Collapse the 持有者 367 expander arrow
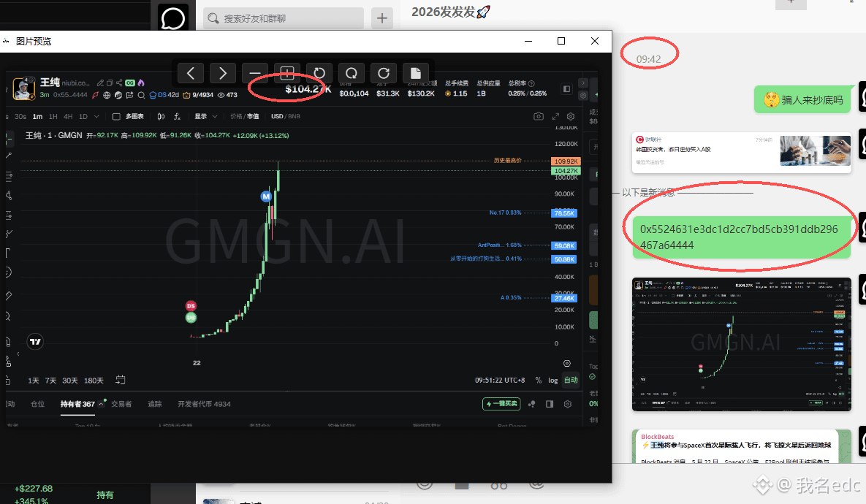Image resolution: width=866 pixels, height=504 pixels. click(101, 404)
